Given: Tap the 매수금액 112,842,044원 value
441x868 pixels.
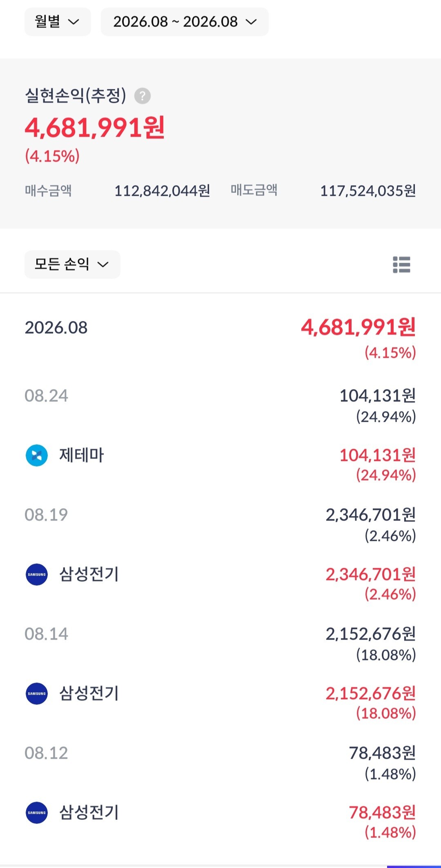Looking at the screenshot, I should coord(162,191).
